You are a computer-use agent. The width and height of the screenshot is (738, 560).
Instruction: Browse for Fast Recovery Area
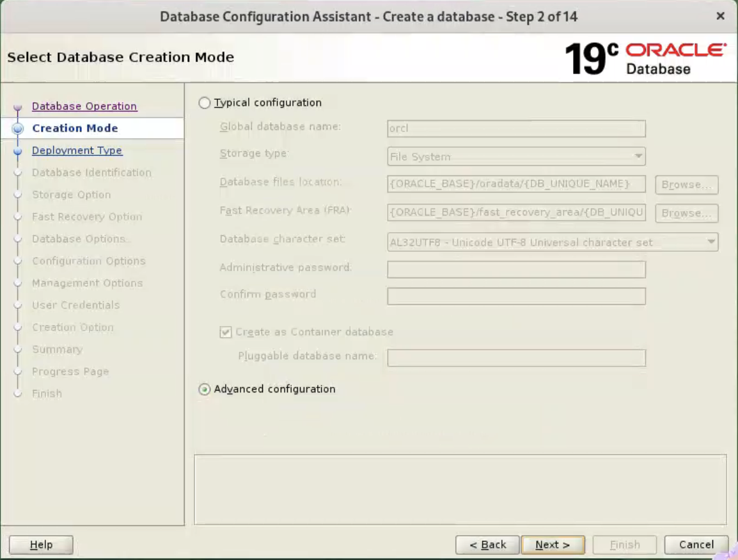click(687, 213)
